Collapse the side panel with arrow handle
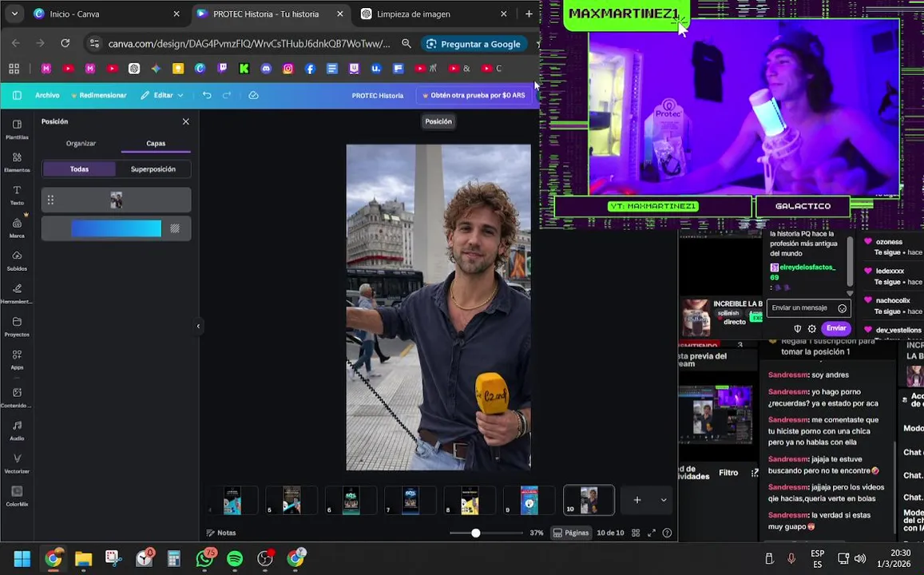 (198, 326)
